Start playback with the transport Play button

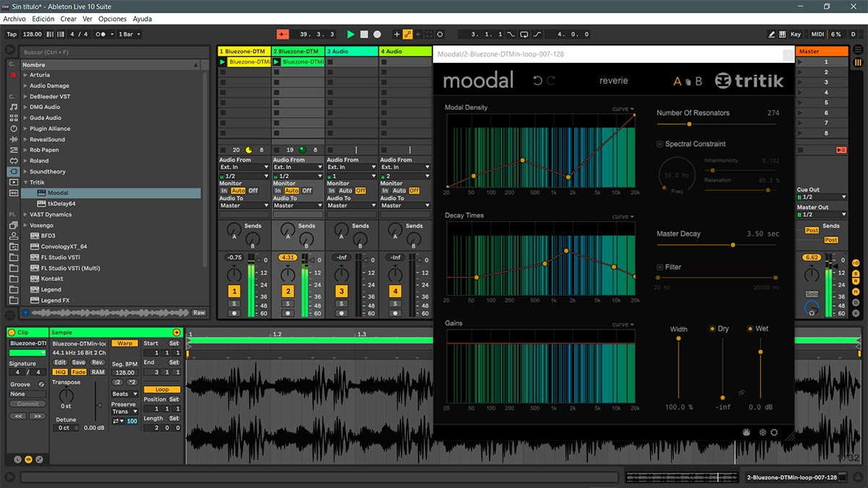click(351, 34)
